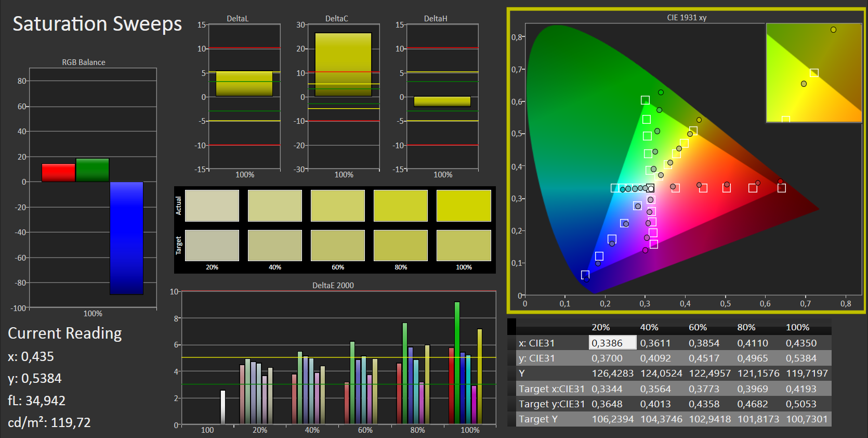
Task: Click the tall green bar at 100% DeltaE
Action: click(x=457, y=363)
